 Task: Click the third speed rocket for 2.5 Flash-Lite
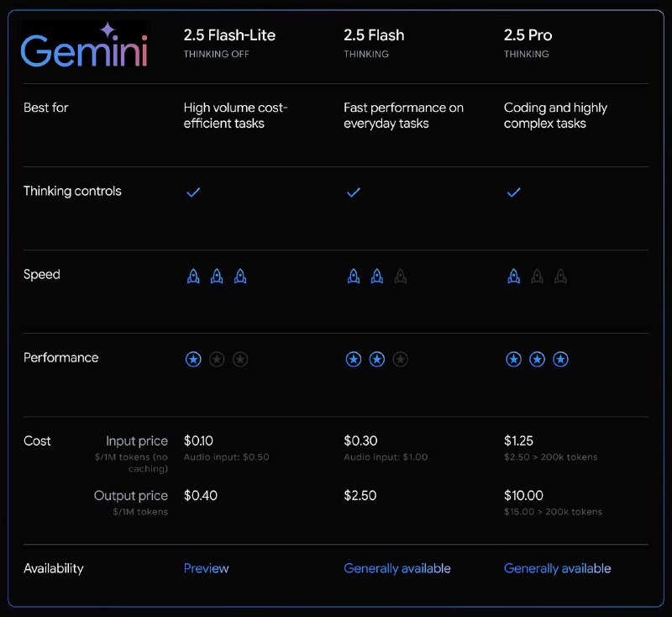pyautogui.click(x=240, y=276)
